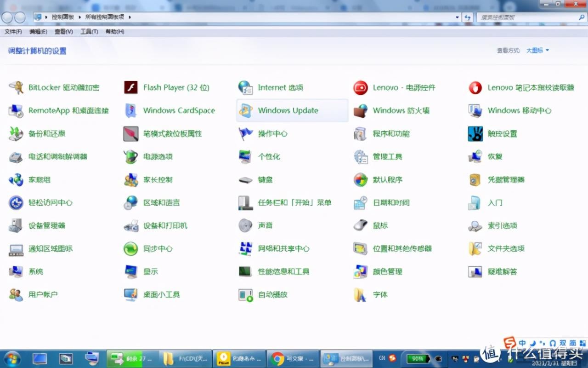Open 文件夹选项

click(x=497, y=248)
